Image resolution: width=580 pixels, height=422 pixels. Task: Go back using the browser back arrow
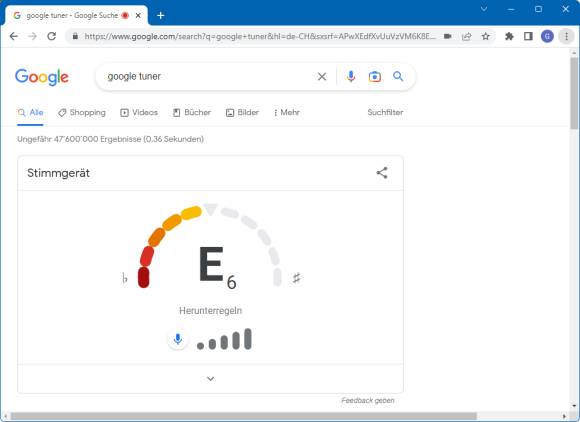[x=14, y=36]
